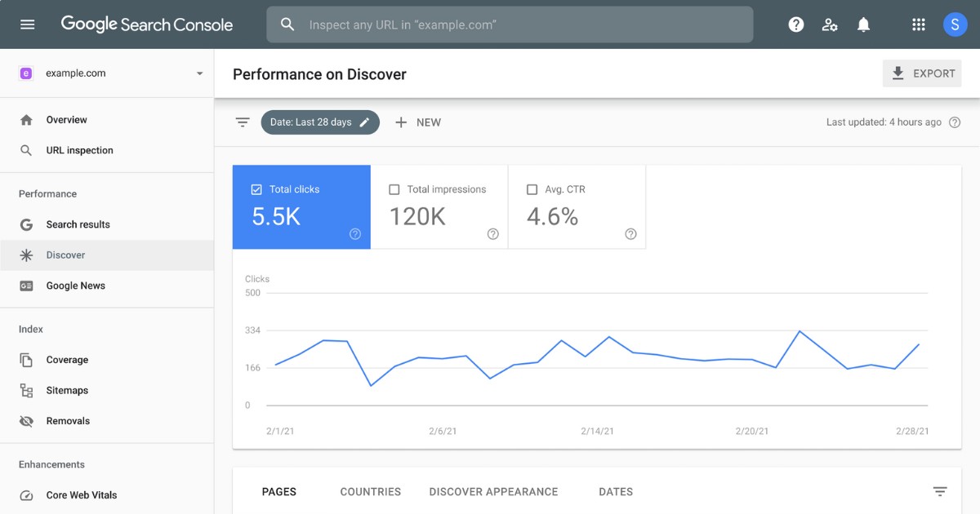
Task: Open the Removals tool
Action: (x=69, y=421)
